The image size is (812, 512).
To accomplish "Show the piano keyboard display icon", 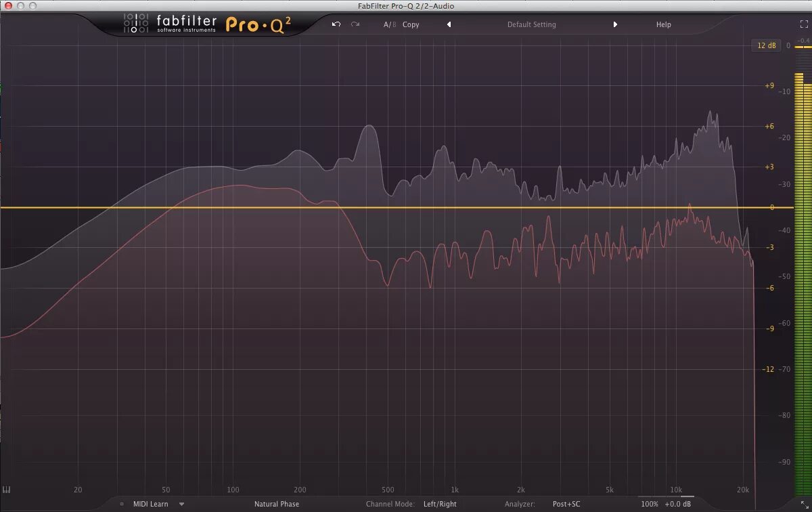I will click(x=7, y=490).
